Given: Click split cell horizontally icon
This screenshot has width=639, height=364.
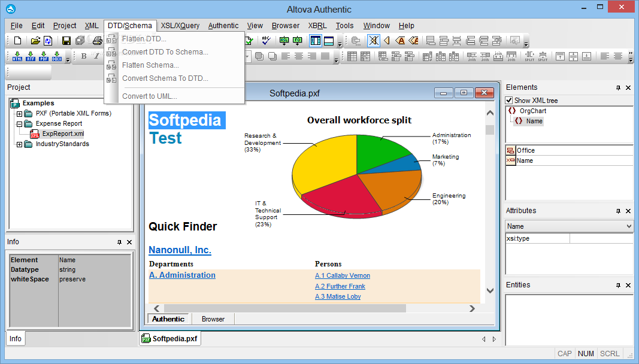Looking at the screenshot, I should [529, 56].
